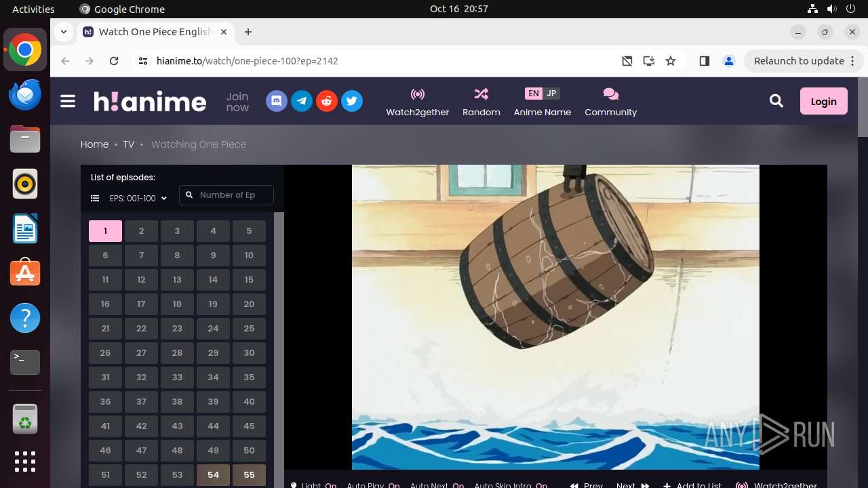The height and width of the screenshot is (488, 868).
Task: Open a new browser tab
Action: click(248, 32)
